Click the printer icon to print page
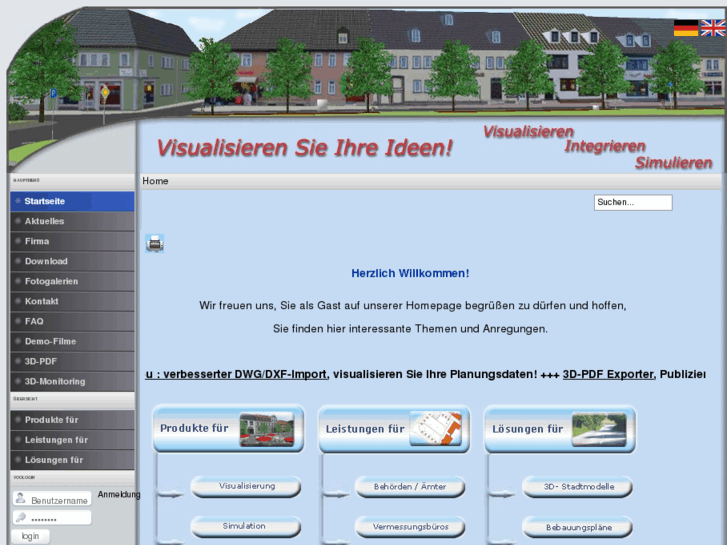The width and height of the screenshot is (727, 545). 154,243
